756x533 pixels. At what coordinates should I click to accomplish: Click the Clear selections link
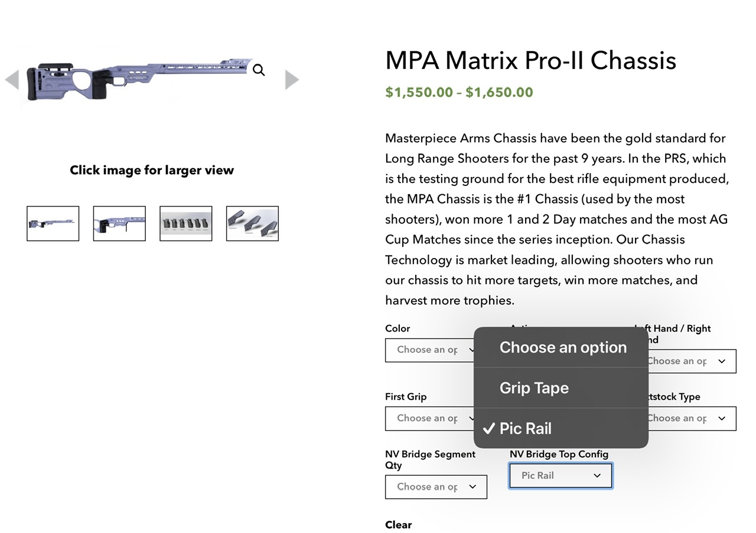399,525
